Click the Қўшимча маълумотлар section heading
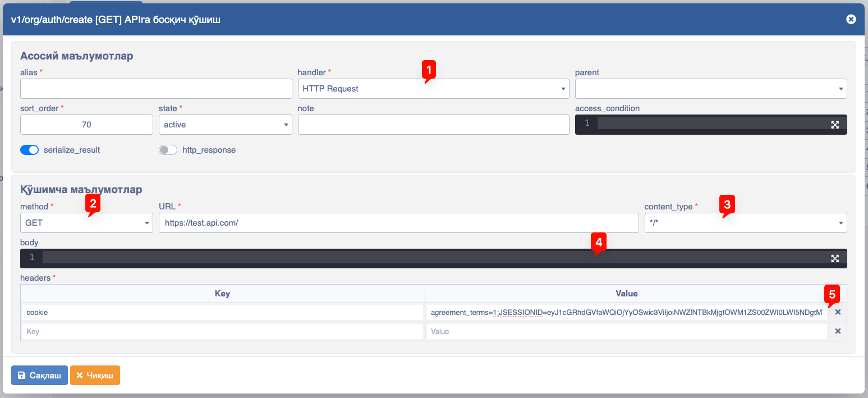 pos(81,189)
